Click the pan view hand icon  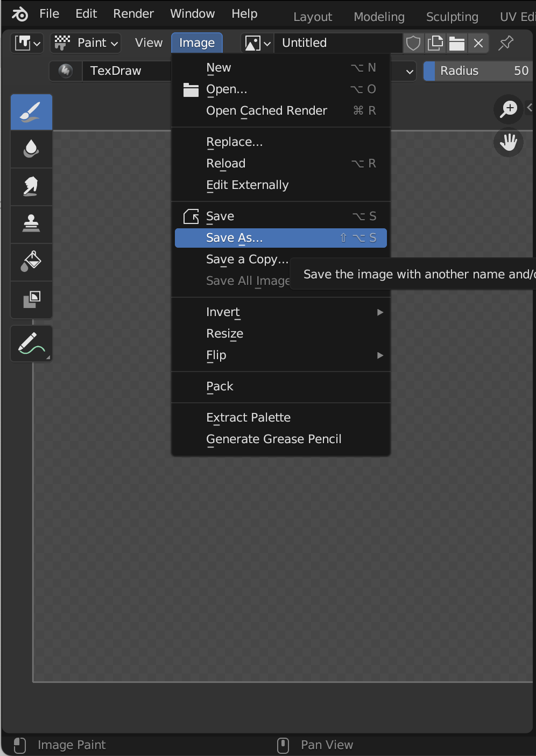click(x=509, y=143)
